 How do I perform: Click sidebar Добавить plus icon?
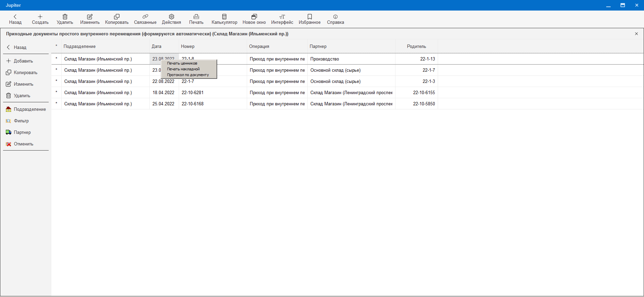[x=9, y=61]
